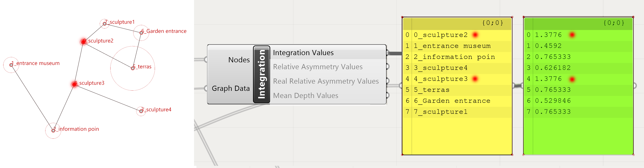The width and height of the screenshot is (644, 168).
Task: Click the highlighted 0_sculpture2 graph node
Action: pyautogui.click(x=84, y=42)
